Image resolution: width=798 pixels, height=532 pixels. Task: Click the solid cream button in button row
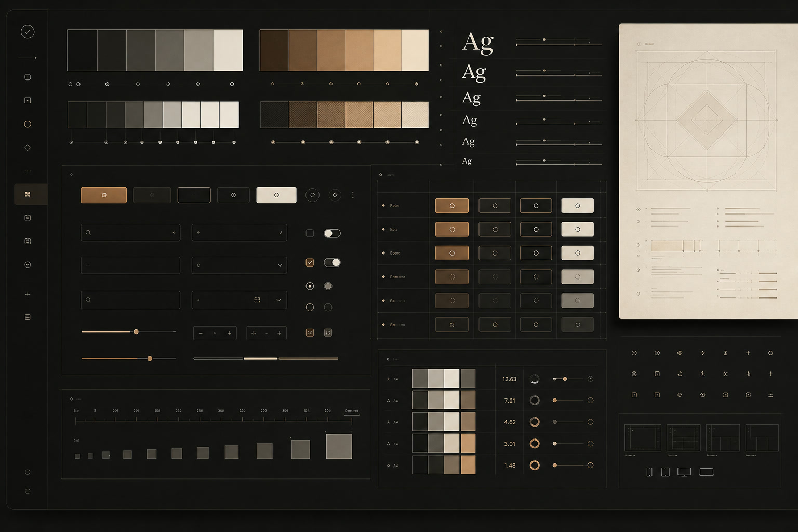[276, 195]
